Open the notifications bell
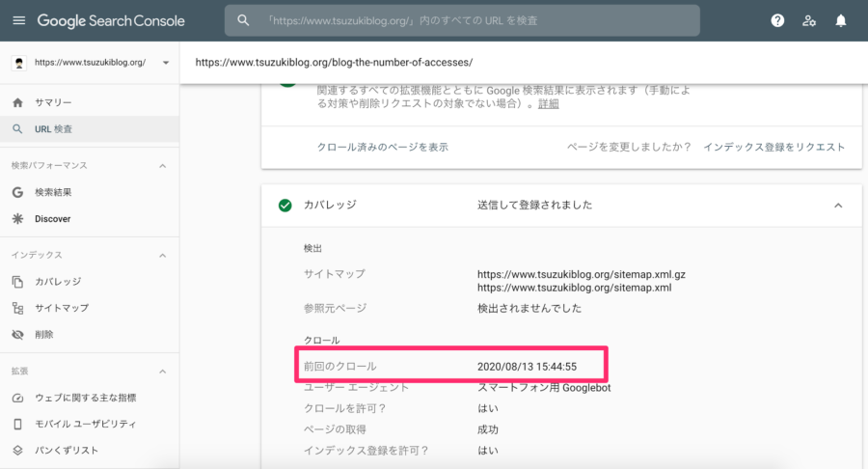The width and height of the screenshot is (868, 469). click(841, 21)
